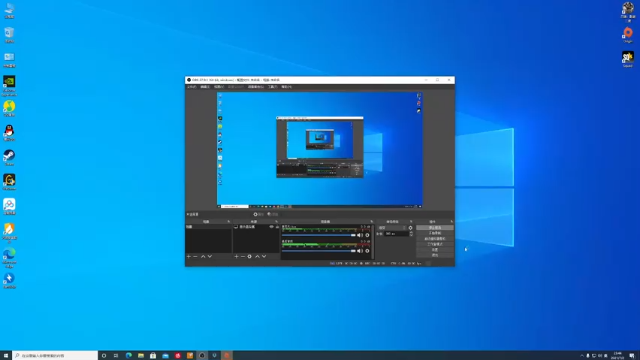Toggle the lock on the display capture source

click(277, 227)
